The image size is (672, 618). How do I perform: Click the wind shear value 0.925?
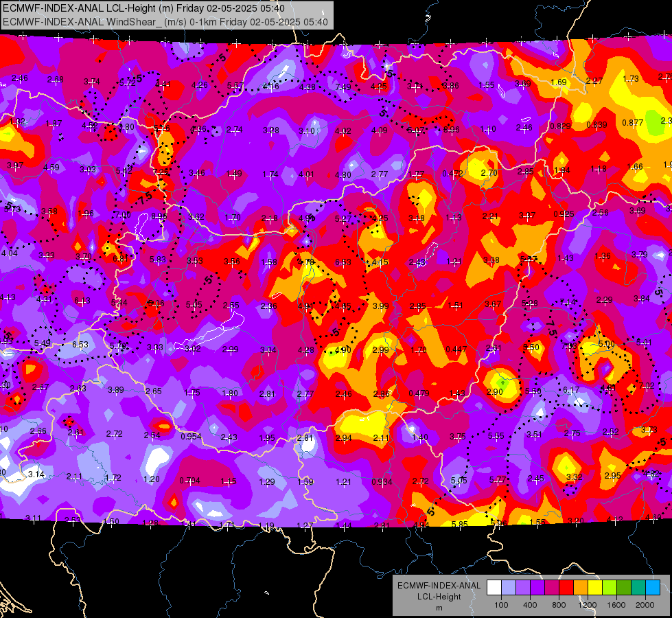pos(564,214)
